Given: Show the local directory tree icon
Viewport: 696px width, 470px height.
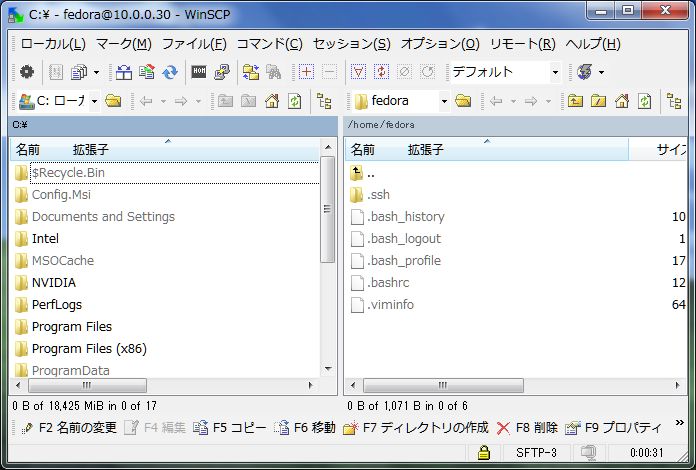Looking at the screenshot, I should coord(324,101).
